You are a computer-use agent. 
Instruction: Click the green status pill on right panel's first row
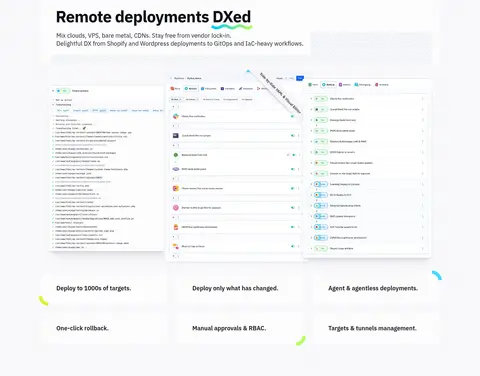(321, 99)
